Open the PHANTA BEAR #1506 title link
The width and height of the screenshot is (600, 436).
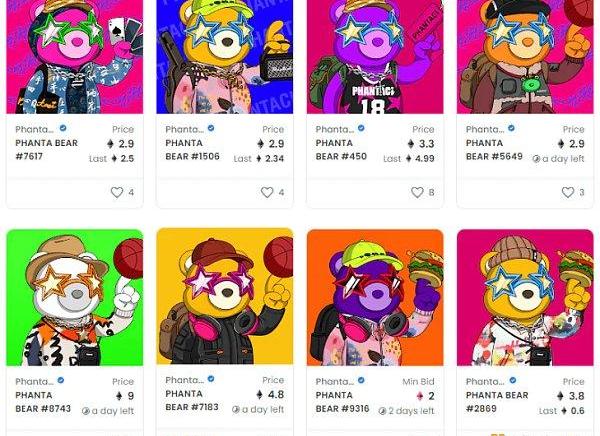(192, 150)
